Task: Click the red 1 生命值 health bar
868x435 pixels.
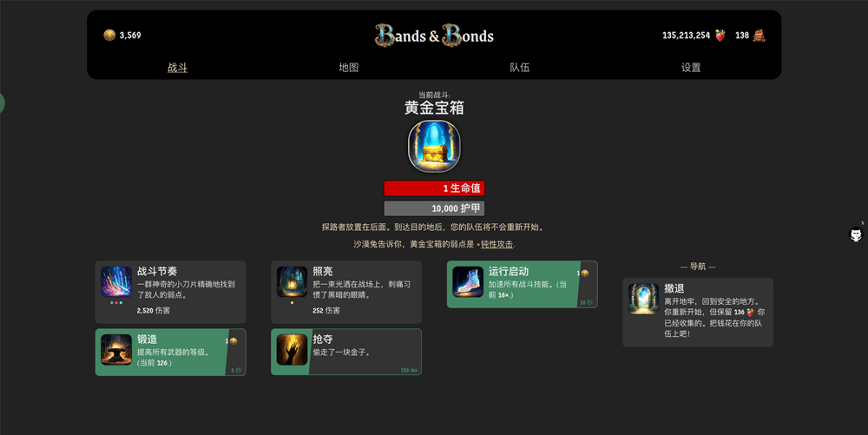Action: pos(434,188)
